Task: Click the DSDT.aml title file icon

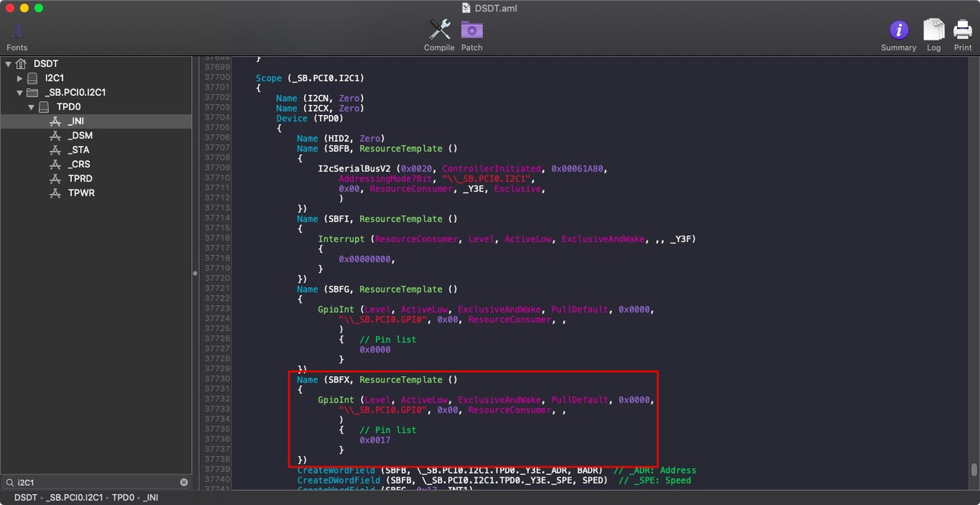Action: 467,8
